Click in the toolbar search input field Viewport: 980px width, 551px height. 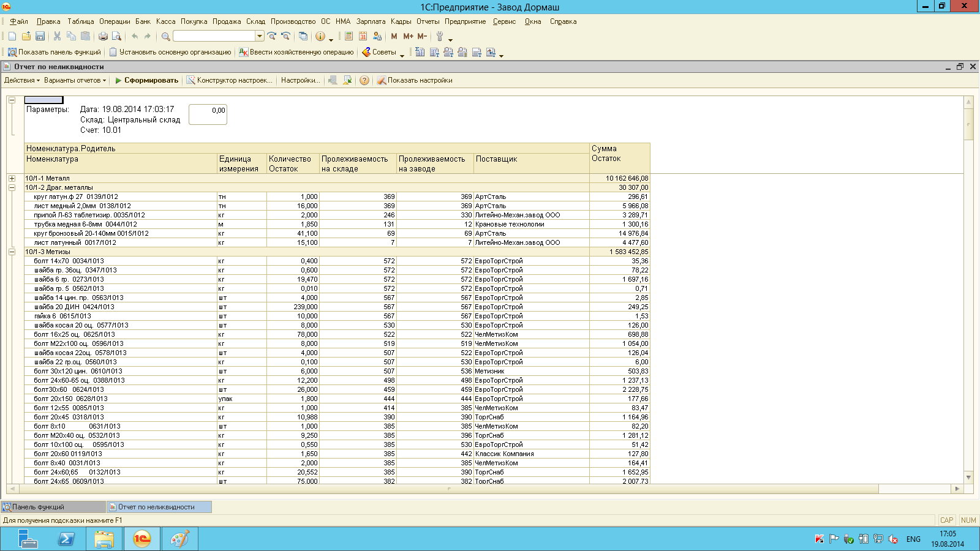click(214, 36)
